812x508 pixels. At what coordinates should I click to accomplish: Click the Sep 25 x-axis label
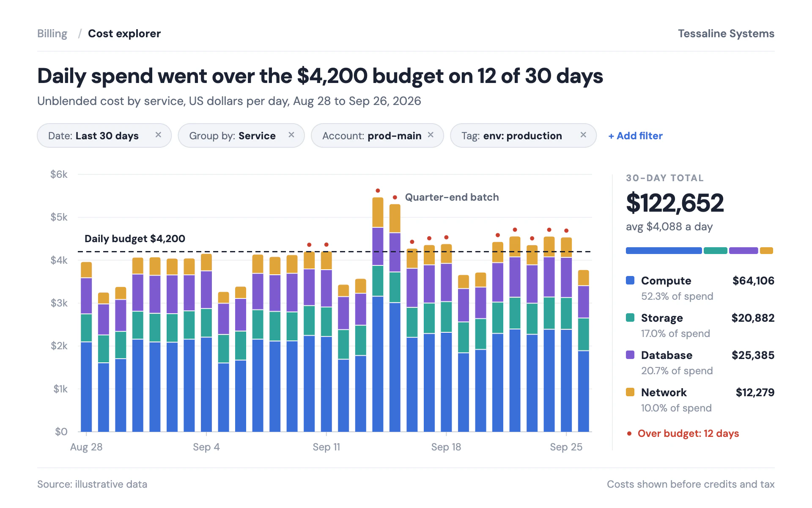pyautogui.click(x=566, y=447)
